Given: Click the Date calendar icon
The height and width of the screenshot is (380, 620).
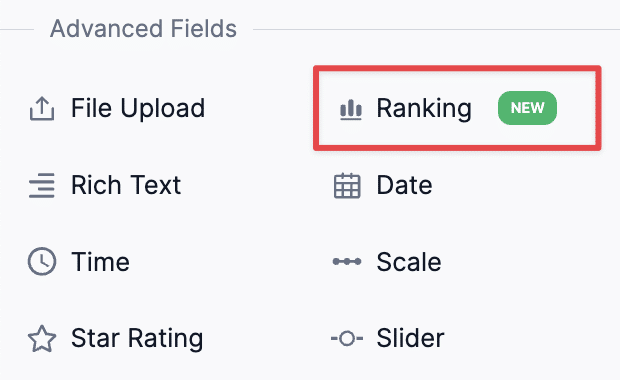Looking at the screenshot, I should point(347,185).
